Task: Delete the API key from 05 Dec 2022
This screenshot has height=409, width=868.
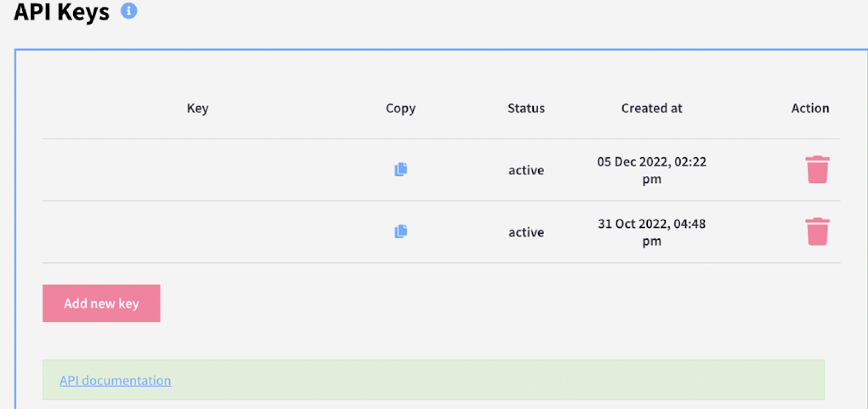Action: click(817, 170)
